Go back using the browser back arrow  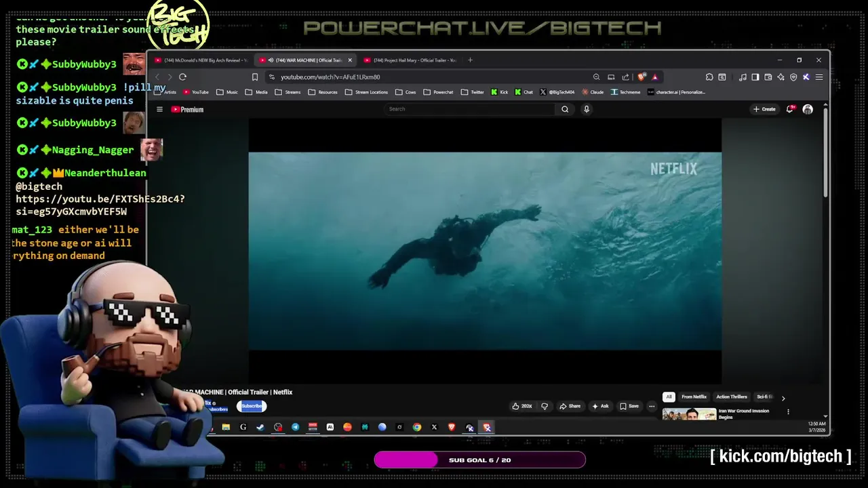point(157,77)
